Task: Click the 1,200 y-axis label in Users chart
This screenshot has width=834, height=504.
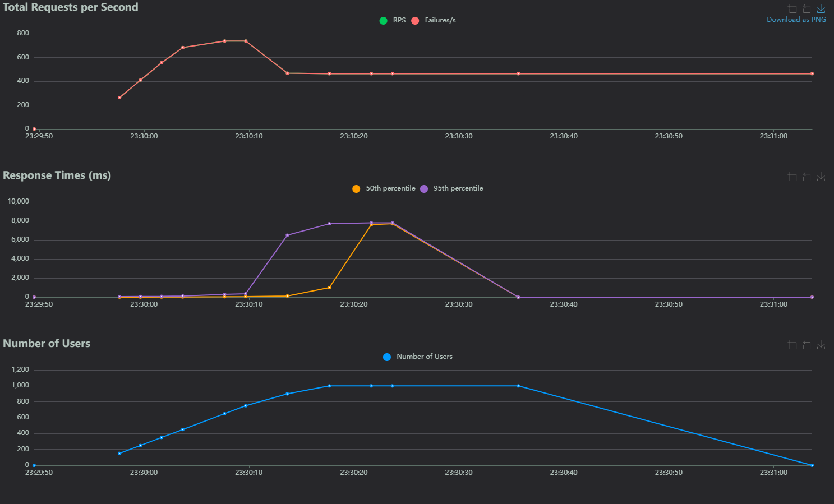Action: [20, 369]
